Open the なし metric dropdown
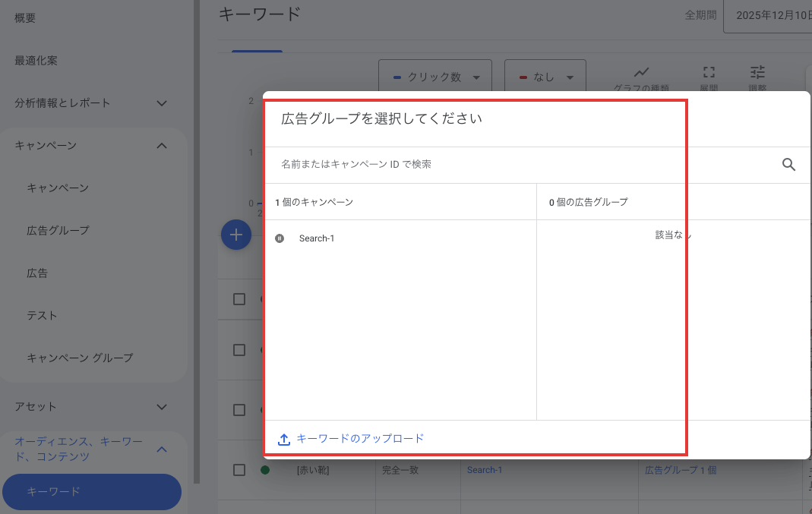This screenshot has height=514, width=812. coord(545,77)
